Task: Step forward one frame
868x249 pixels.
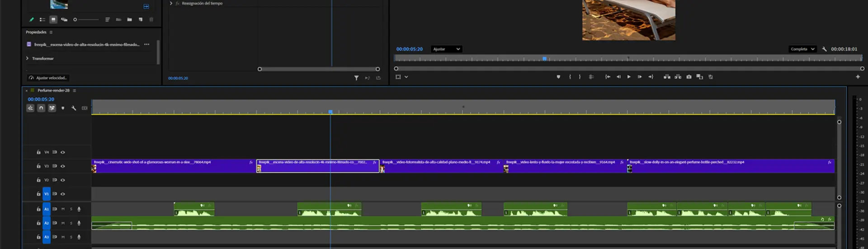Action: [x=640, y=77]
